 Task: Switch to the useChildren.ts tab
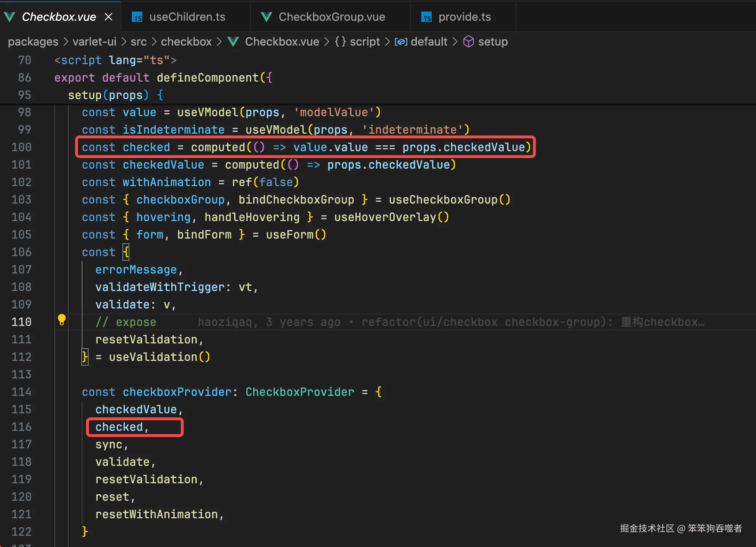(x=187, y=17)
